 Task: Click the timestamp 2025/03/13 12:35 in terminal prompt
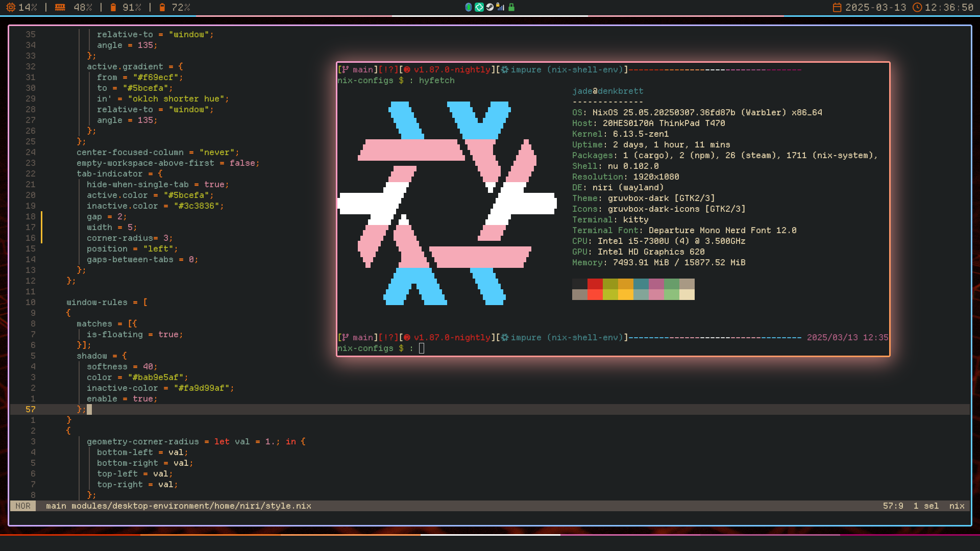tap(848, 337)
